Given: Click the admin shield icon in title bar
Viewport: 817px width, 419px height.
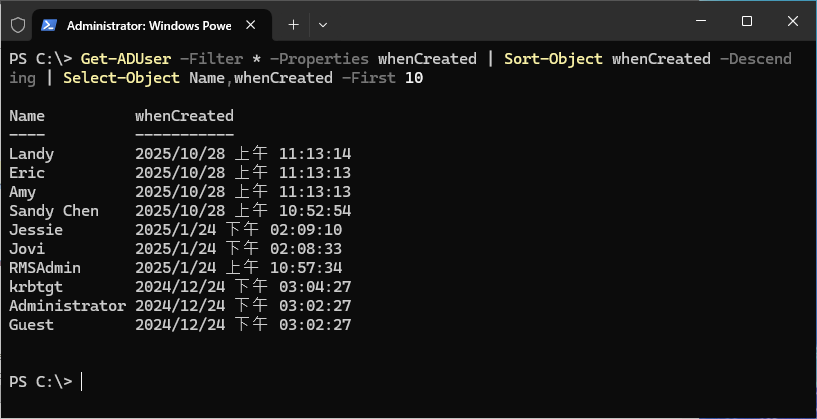Looking at the screenshot, I should tap(17, 22).
